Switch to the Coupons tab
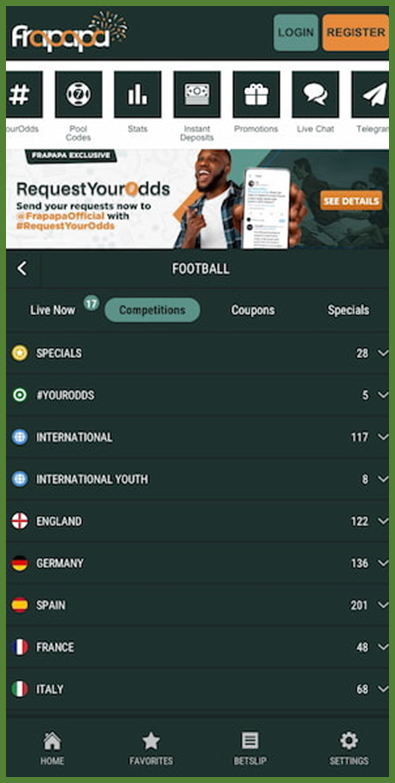 click(253, 310)
